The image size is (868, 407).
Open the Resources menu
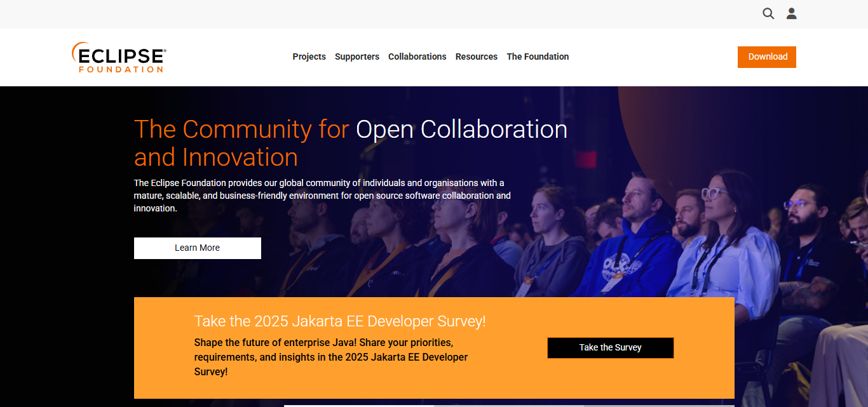[x=477, y=57]
